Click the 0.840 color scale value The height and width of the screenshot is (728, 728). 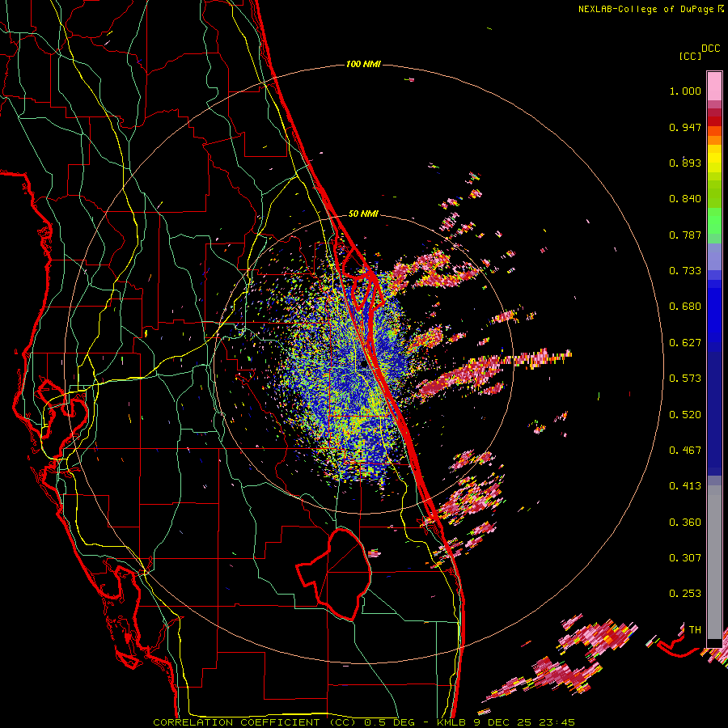685,199
